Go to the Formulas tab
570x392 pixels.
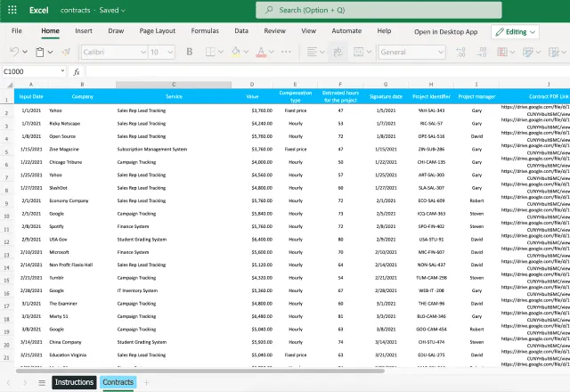point(205,31)
